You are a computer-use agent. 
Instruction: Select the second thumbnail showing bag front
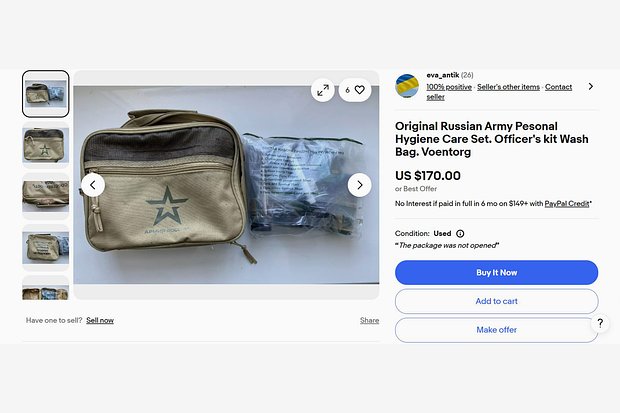click(45, 145)
